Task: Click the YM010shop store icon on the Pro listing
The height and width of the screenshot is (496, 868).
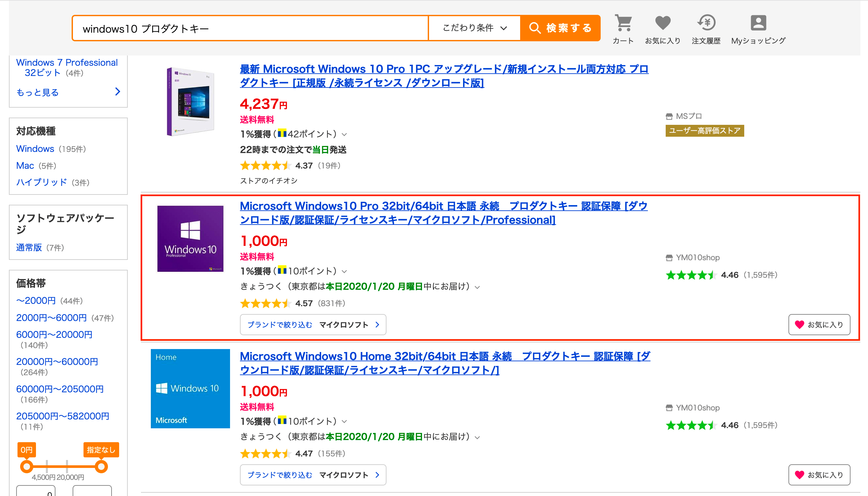Action: coord(669,258)
